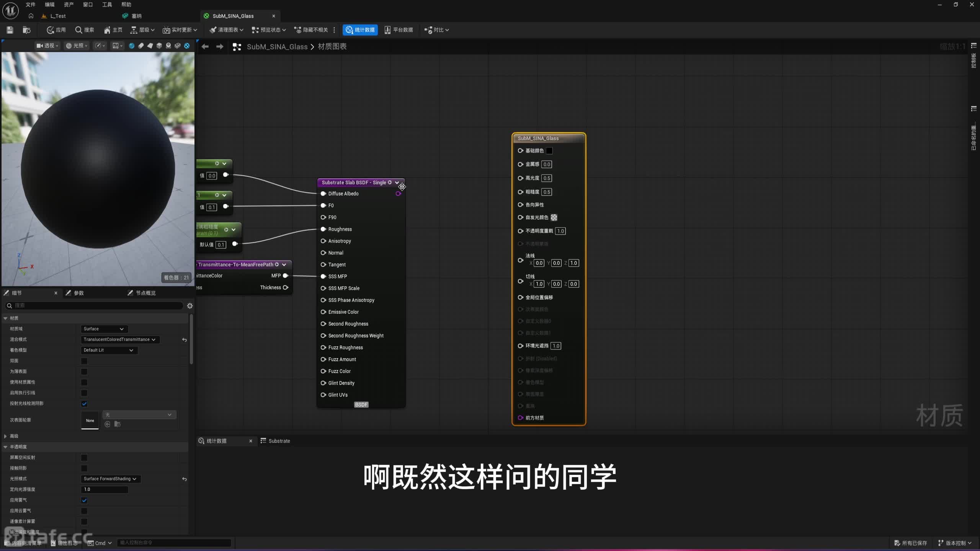Enable the 双面 checkbox

click(x=84, y=361)
